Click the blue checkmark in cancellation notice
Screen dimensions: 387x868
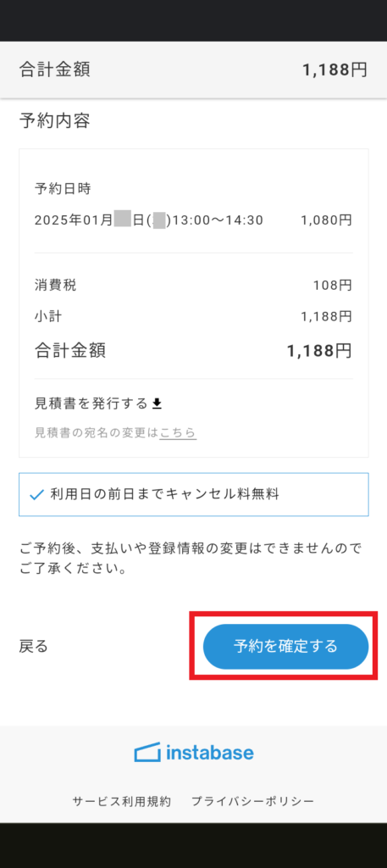click(36, 494)
